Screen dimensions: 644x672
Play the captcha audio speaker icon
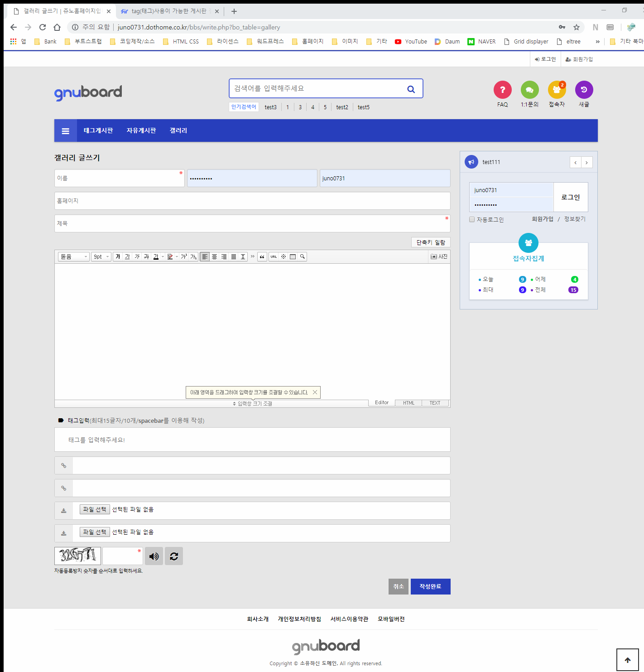tap(154, 556)
